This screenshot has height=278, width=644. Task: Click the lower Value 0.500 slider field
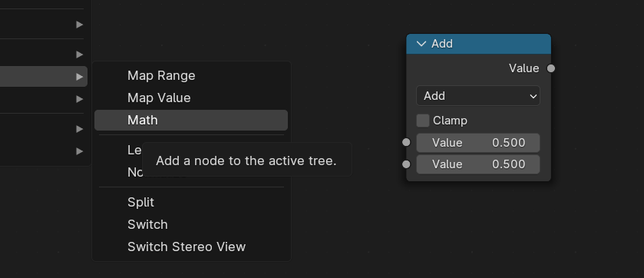click(x=478, y=164)
